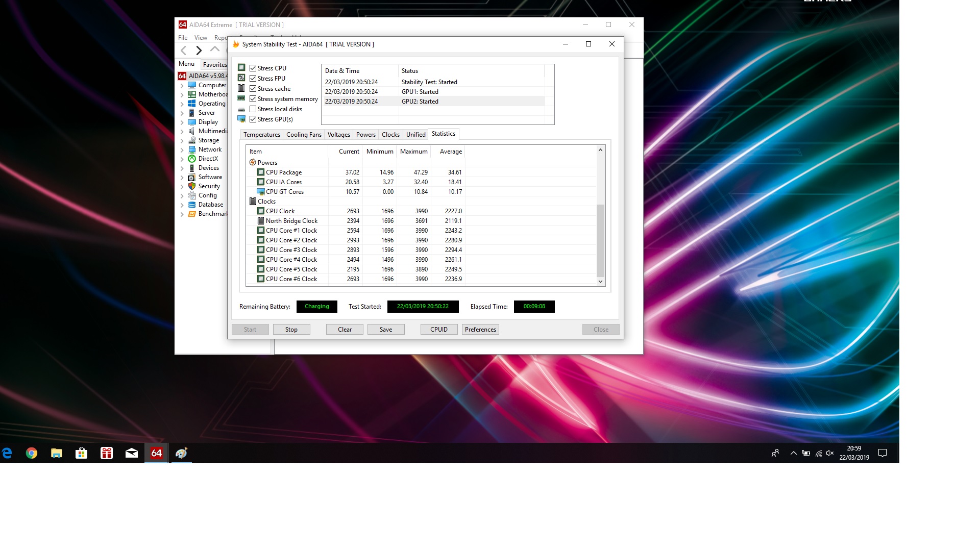This screenshot has height=551, width=980.
Task: Uncheck the Stress system memory checkbox
Action: tap(253, 99)
